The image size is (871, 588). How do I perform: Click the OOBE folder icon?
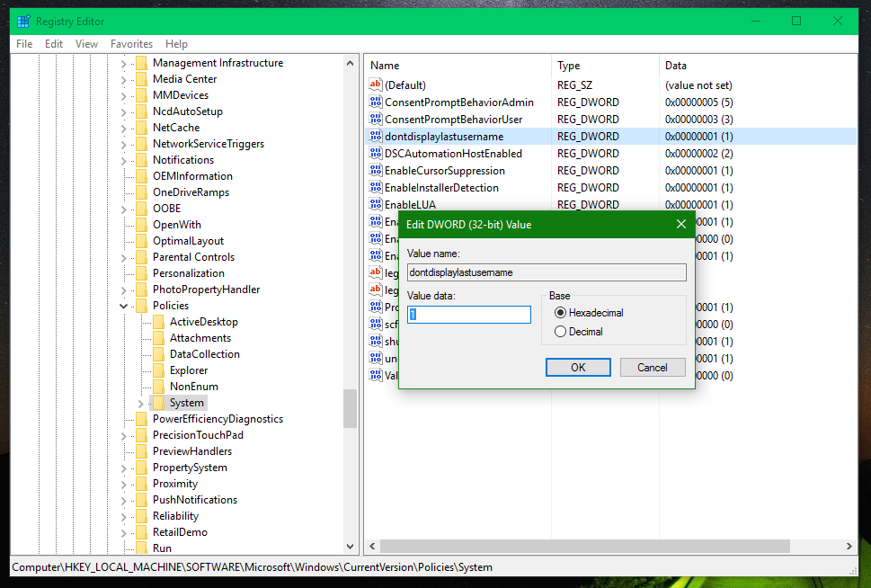click(x=142, y=209)
